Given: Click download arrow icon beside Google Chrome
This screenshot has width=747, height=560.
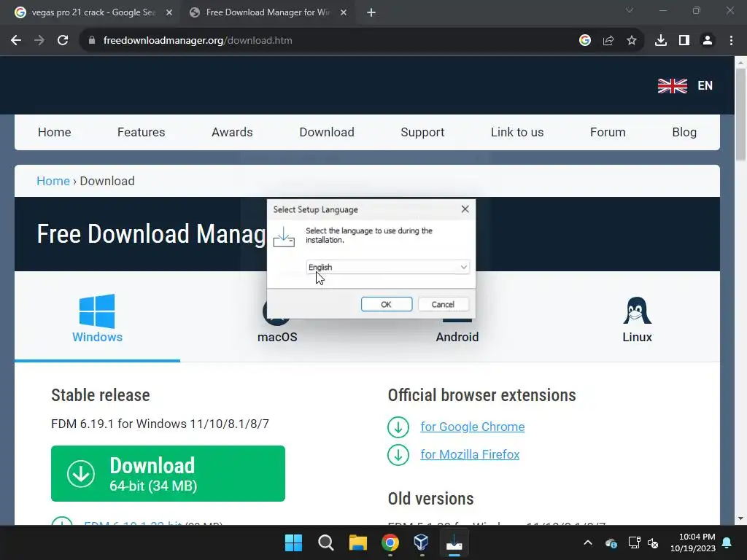Looking at the screenshot, I should point(398,427).
